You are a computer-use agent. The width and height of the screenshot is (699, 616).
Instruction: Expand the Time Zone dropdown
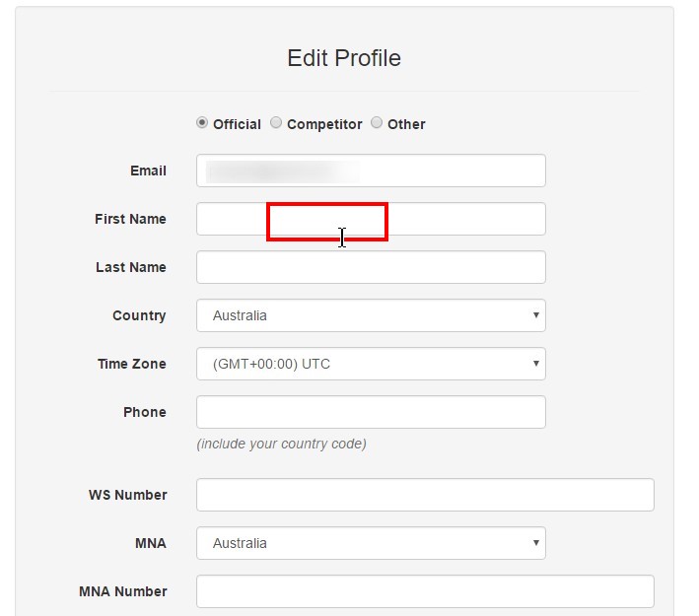pyautogui.click(x=371, y=364)
